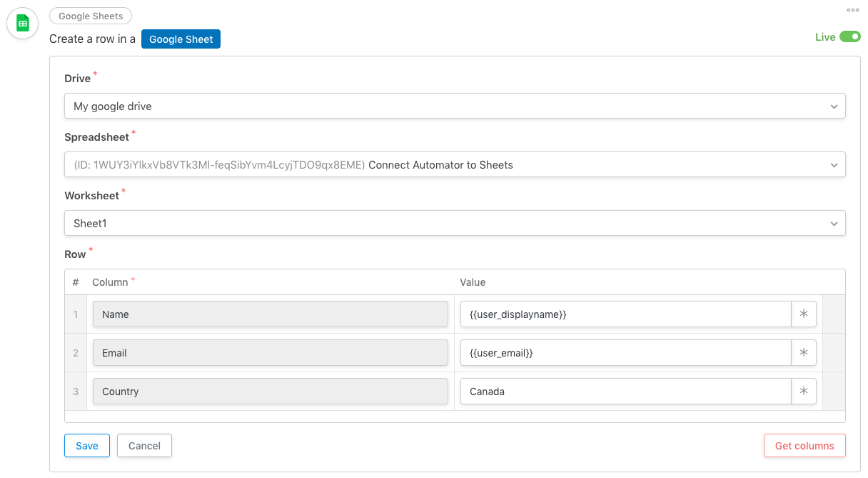Edit the {{user_displayname}} value field
This screenshot has height=478, width=868.
[625, 314]
